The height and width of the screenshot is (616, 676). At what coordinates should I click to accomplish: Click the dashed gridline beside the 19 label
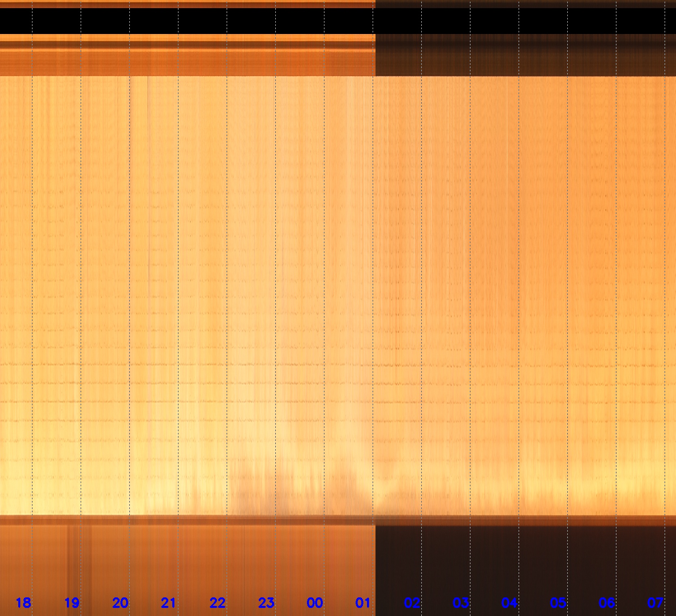(x=81, y=284)
